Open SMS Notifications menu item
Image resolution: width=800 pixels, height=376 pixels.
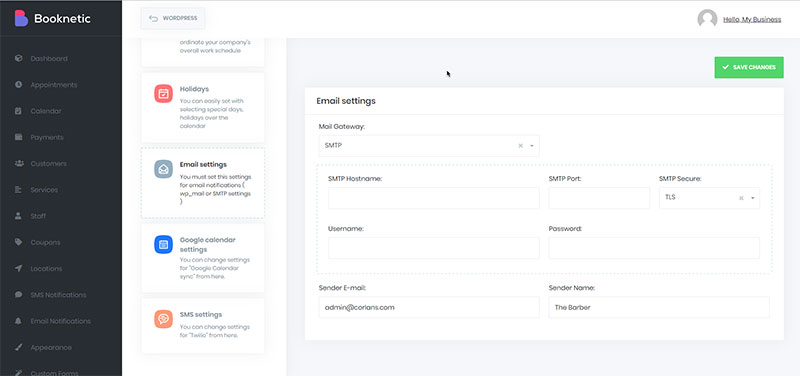[58, 295]
